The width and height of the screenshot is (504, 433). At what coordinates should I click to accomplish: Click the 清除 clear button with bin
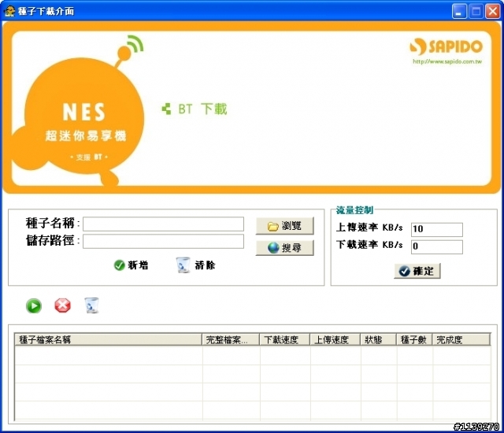pos(196,265)
